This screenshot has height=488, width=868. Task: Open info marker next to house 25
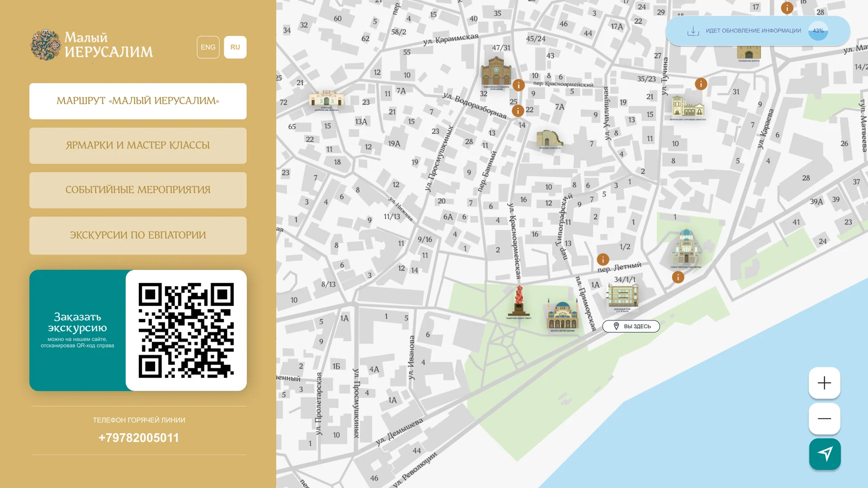pyautogui.click(x=518, y=111)
